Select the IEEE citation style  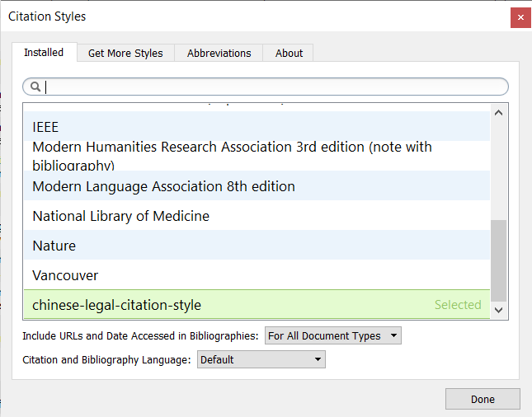pos(257,126)
